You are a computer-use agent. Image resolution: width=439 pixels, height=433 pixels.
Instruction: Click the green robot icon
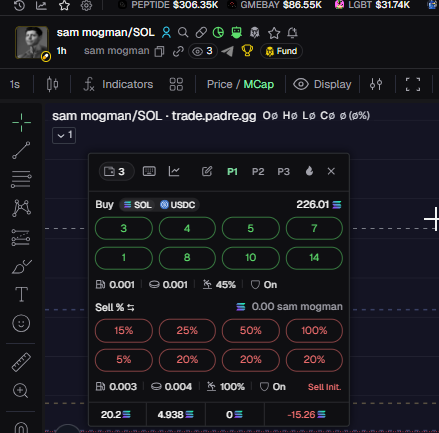[236, 32]
